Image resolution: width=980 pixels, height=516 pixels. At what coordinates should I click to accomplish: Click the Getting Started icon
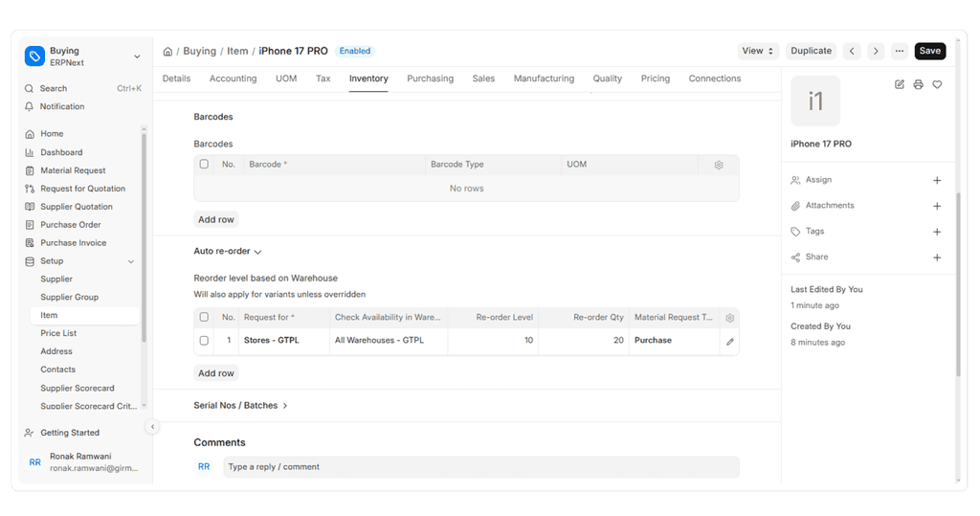coord(29,433)
